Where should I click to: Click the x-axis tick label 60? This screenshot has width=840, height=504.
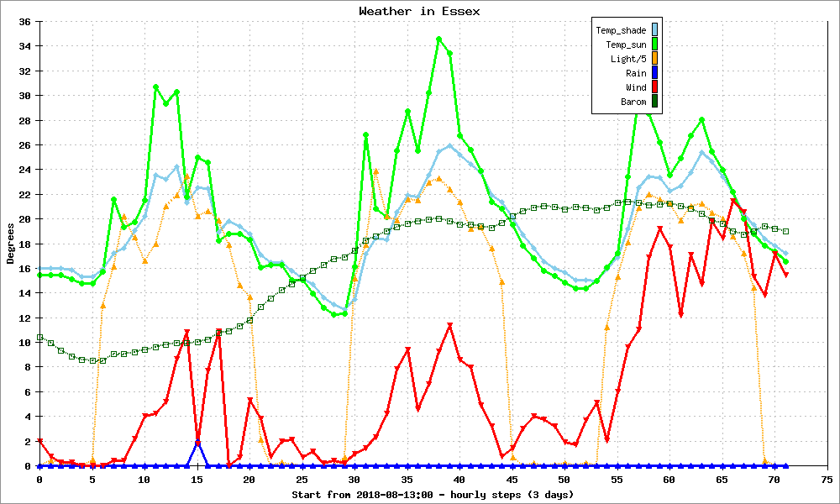click(669, 480)
